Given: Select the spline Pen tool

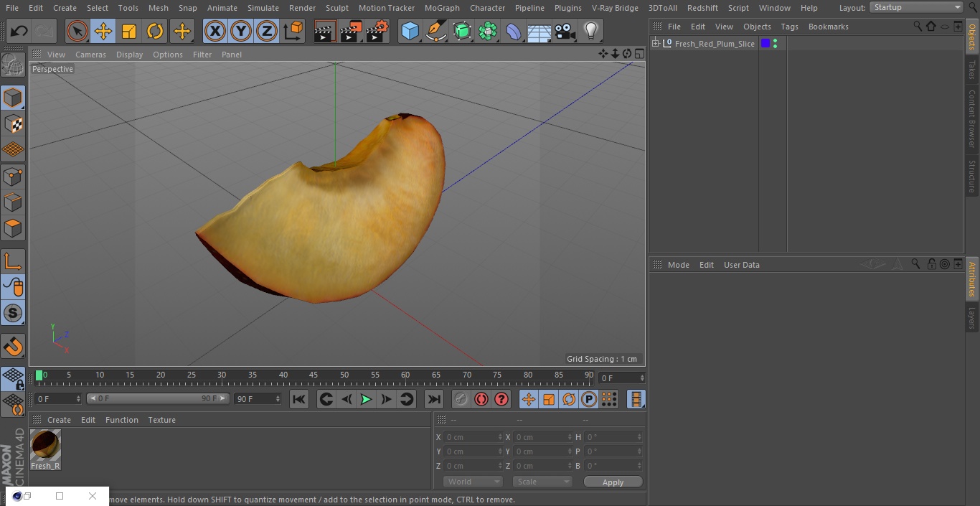Looking at the screenshot, I should click(x=436, y=31).
